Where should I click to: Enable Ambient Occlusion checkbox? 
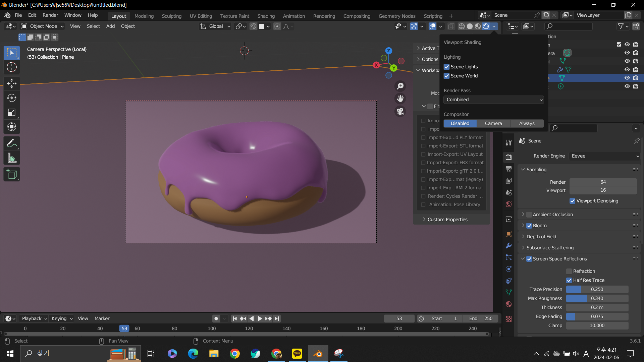point(529,215)
